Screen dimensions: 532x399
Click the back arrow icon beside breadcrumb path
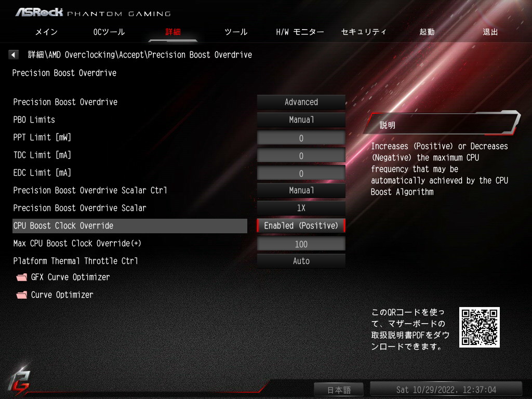tap(13, 55)
